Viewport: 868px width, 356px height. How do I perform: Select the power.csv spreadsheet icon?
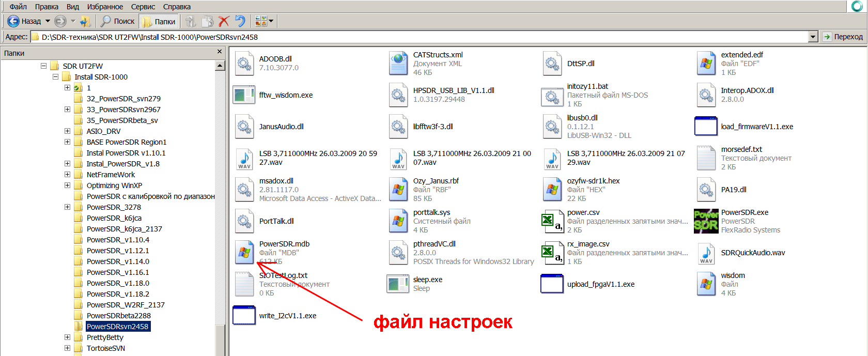point(552,221)
